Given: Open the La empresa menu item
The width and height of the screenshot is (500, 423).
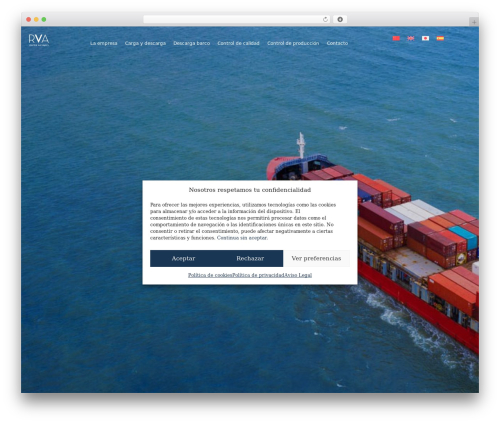Looking at the screenshot, I should [103, 43].
